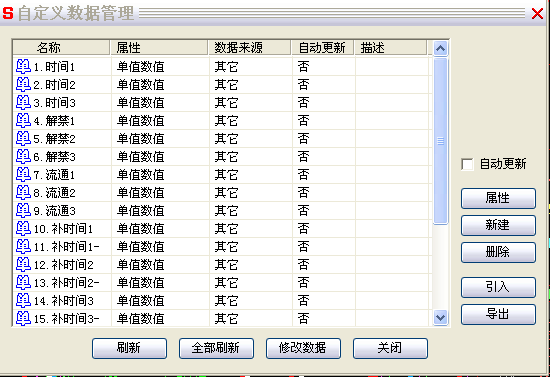Click the icon beside 12.补时间2

pyautogui.click(x=24, y=265)
